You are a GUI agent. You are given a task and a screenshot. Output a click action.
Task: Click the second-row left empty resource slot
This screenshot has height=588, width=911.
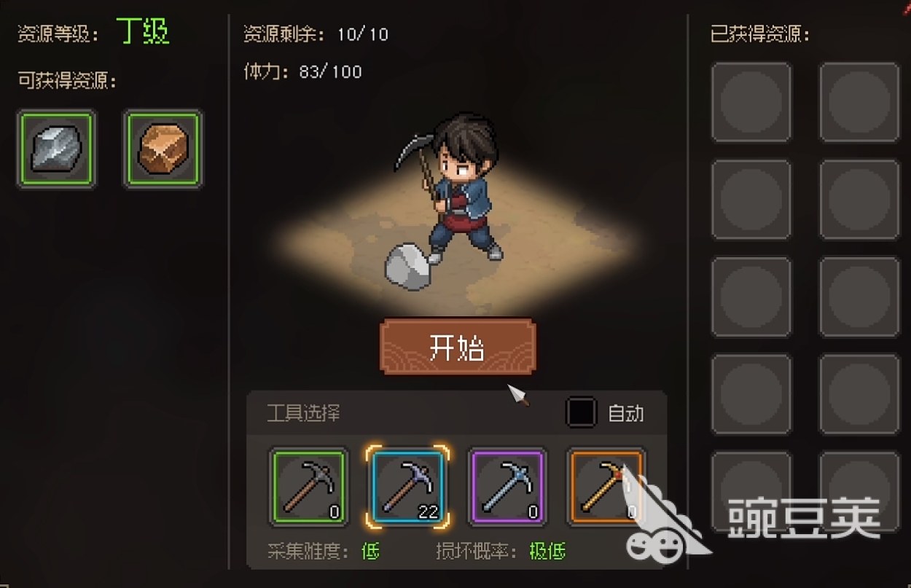point(751,200)
